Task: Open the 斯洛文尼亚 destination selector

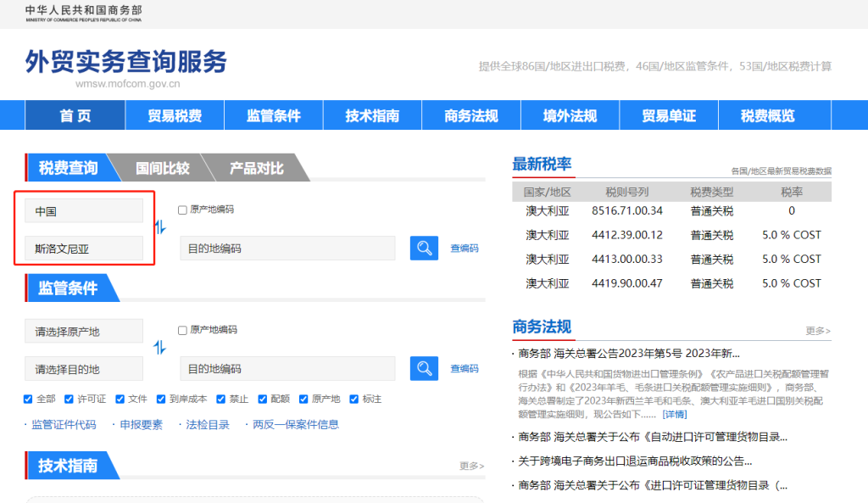Action: [84, 249]
